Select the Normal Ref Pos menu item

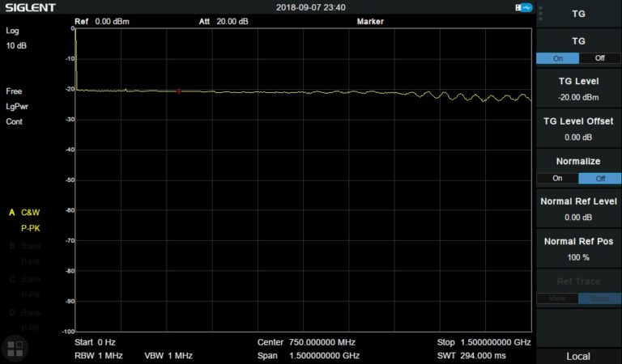click(x=578, y=248)
